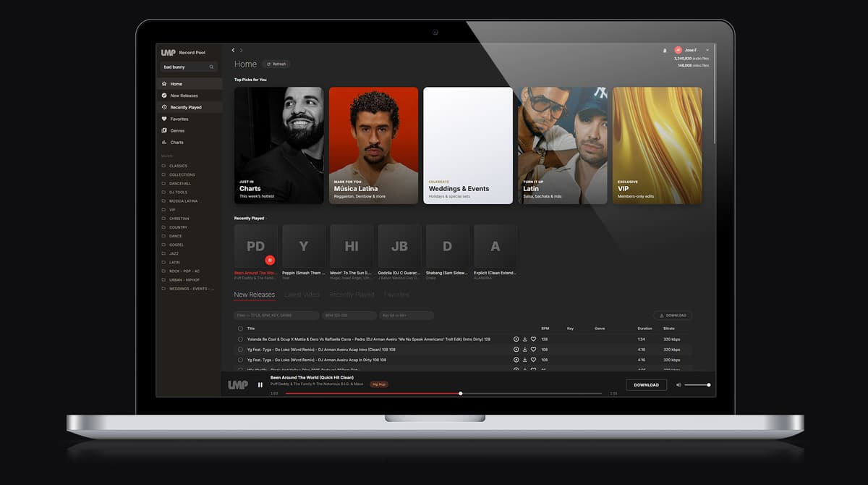This screenshot has height=485, width=868.
Task: Switch to the Recently Played tab
Action: (x=352, y=295)
